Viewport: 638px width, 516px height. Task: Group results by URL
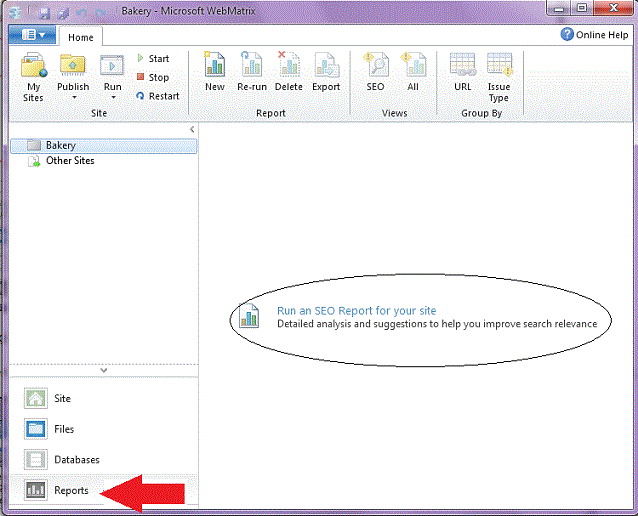(463, 71)
